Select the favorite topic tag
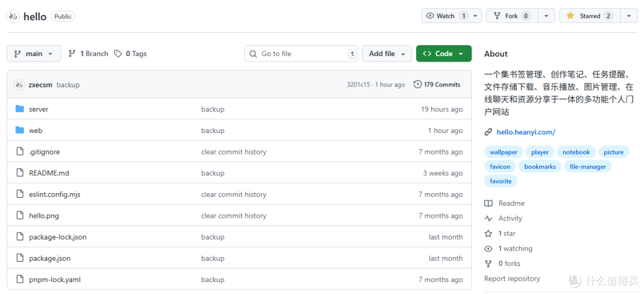 pyautogui.click(x=501, y=181)
